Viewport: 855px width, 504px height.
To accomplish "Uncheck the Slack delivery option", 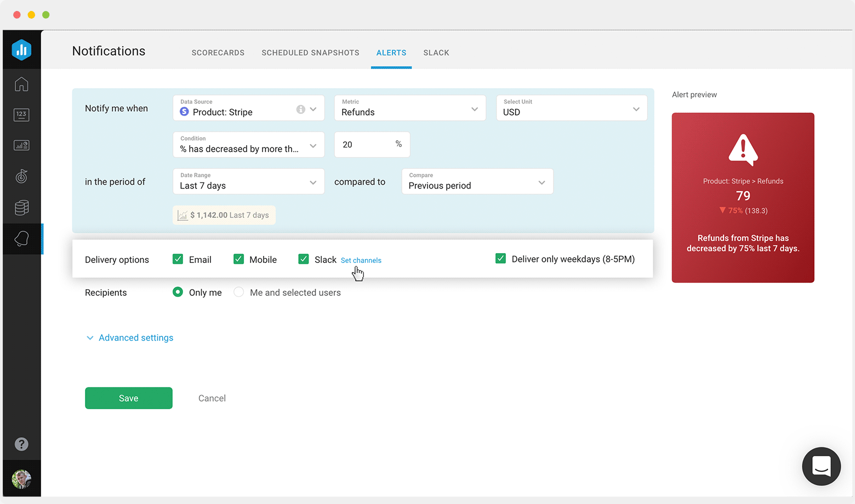I will [303, 259].
